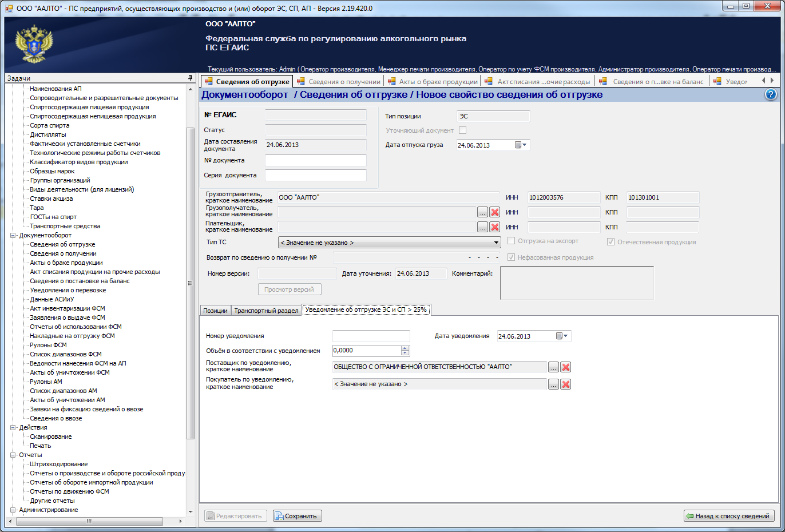Toggle Уточняющий документ checkbox

coord(462,130)
